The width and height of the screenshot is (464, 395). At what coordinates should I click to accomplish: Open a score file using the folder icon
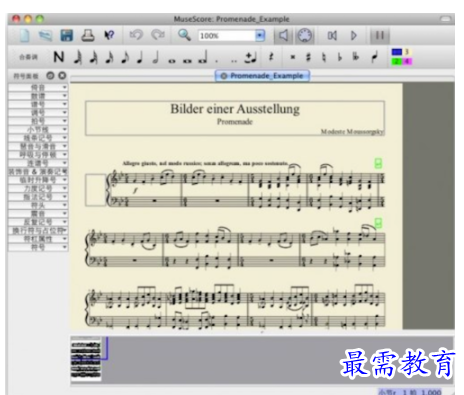coord(45,36)
